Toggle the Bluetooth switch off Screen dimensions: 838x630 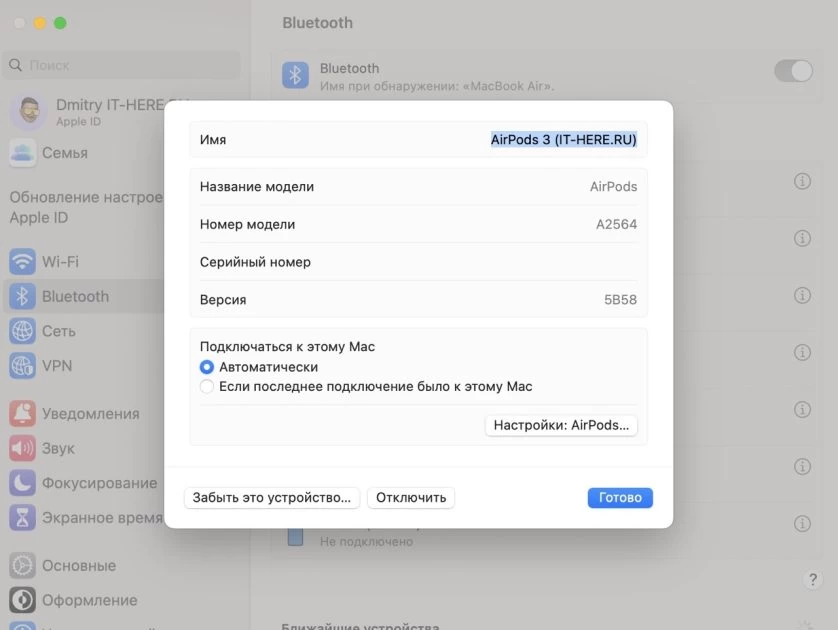[x=793, y=71]
